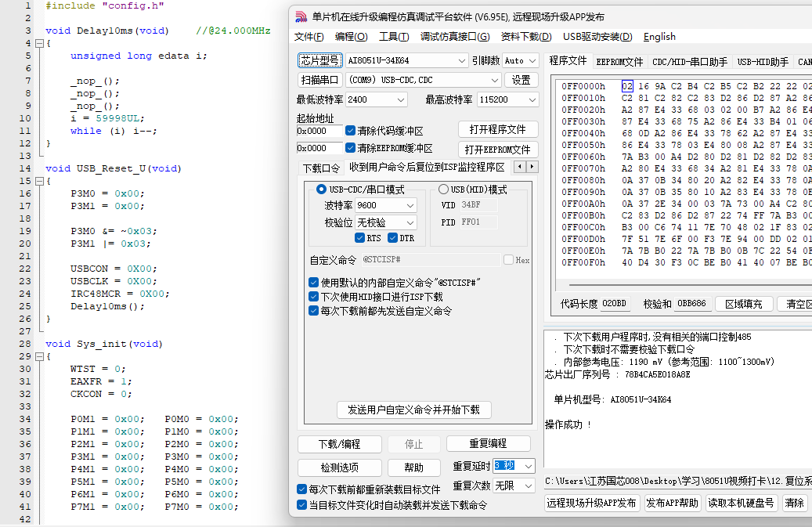Click the hex view horizontal scrollbar

click(x=689, y=285)
